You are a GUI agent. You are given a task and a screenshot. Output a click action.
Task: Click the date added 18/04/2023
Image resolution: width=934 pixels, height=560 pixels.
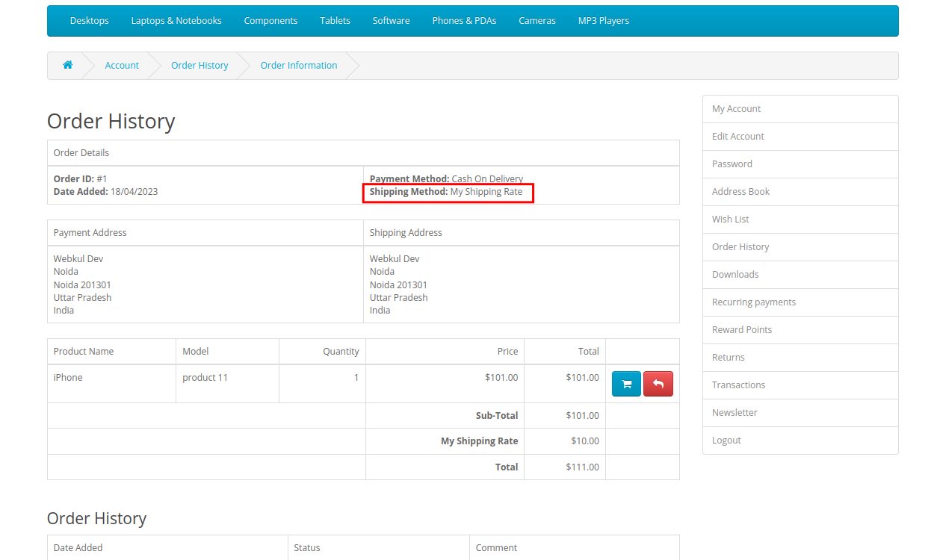coord(134,192)
